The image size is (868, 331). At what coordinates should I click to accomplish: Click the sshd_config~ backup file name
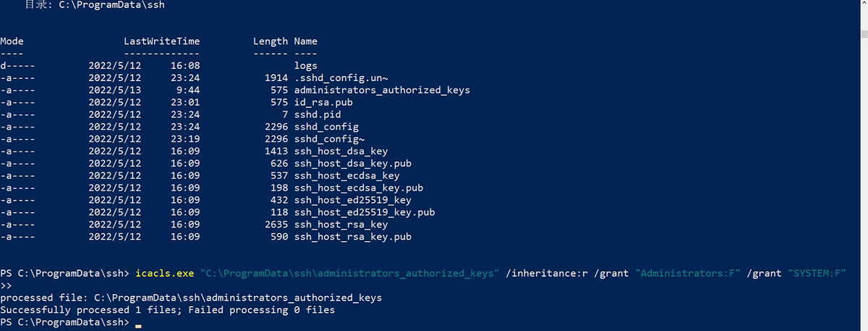[329, 139]
